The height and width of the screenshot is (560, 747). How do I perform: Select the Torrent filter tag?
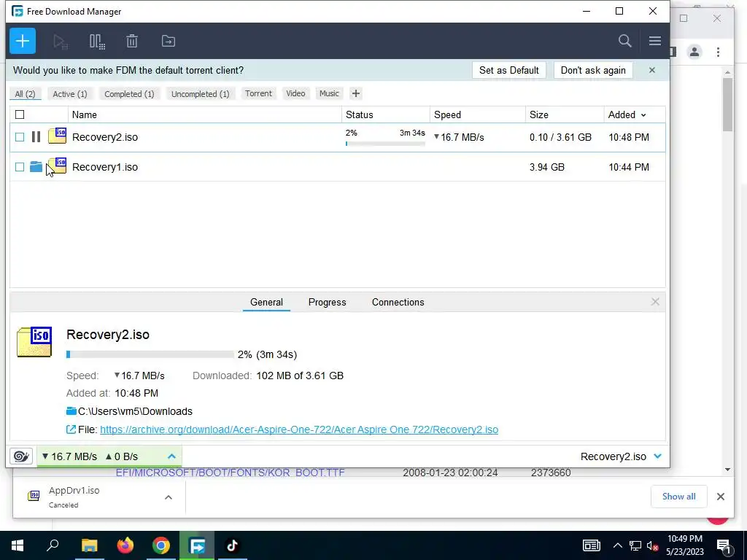point(258,94)
